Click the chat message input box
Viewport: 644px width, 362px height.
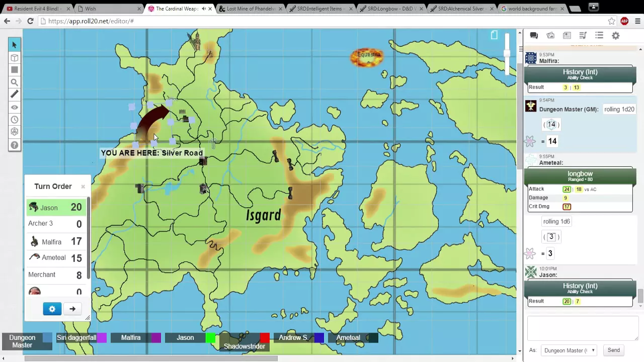click(583, 329)
